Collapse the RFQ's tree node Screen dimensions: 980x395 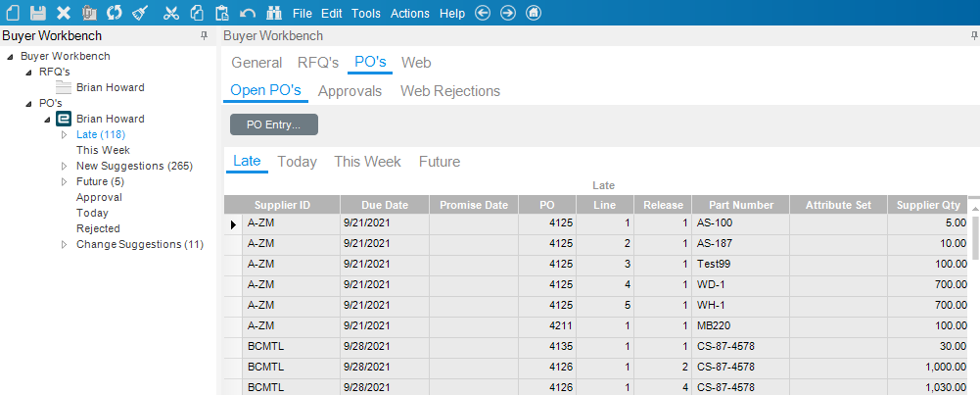point(28,72)
